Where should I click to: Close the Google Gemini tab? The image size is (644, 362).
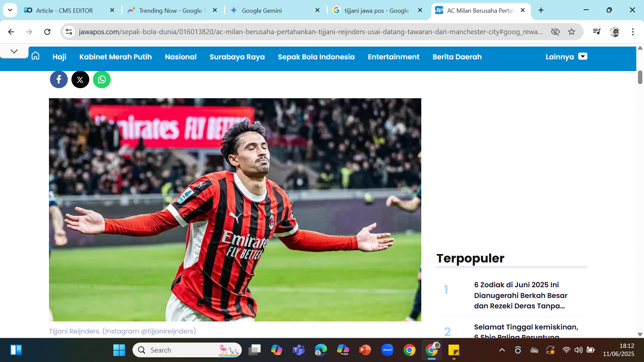tap(317, 10)
